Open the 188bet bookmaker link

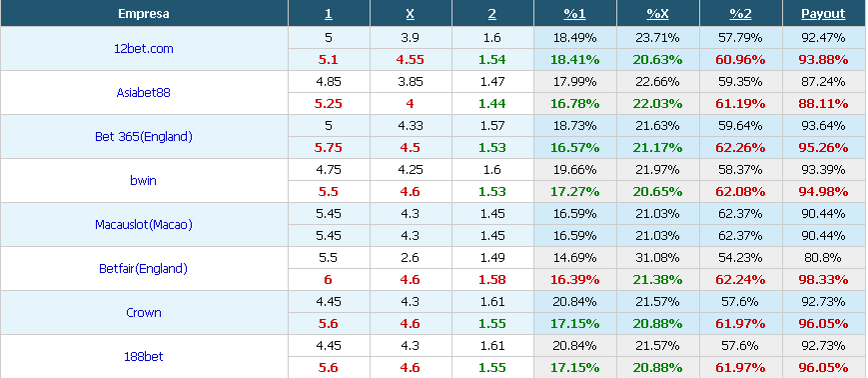coord(144,356)
